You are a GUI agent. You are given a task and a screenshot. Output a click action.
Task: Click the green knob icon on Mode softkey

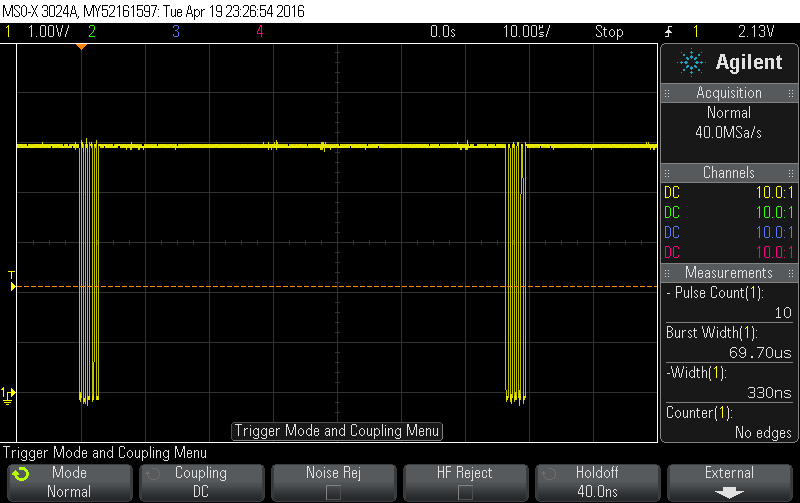[20, 474]
